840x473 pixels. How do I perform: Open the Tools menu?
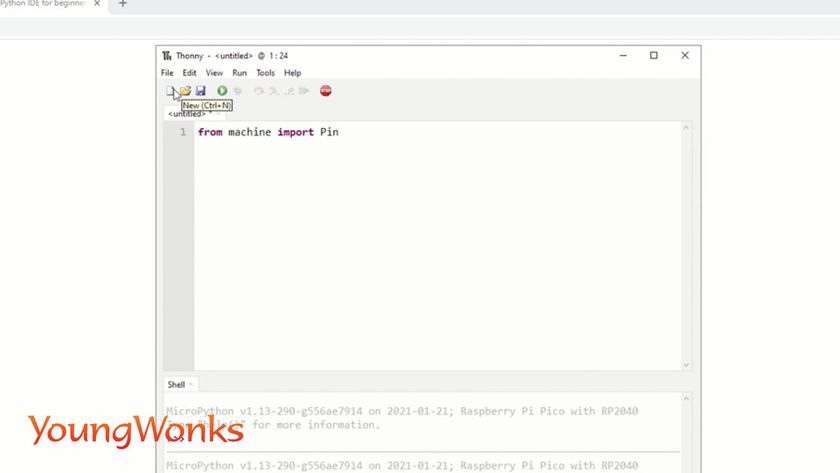pyautogui.click(x=265, y=73)
